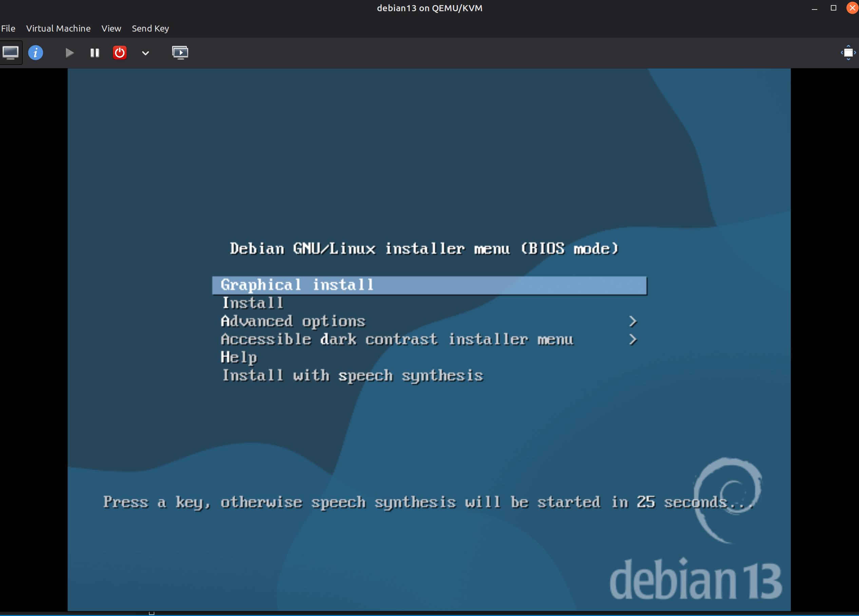859x616 pixels.
Task: Click the debian 13 logo
Action: pos(695,579)
